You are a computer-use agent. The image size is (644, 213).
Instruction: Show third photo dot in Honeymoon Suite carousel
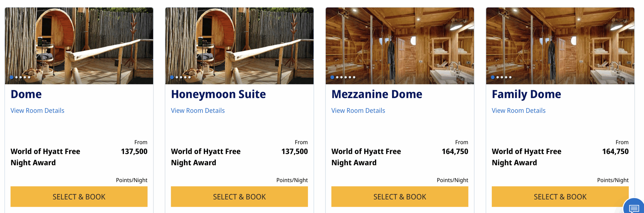[x=181, y=77]
